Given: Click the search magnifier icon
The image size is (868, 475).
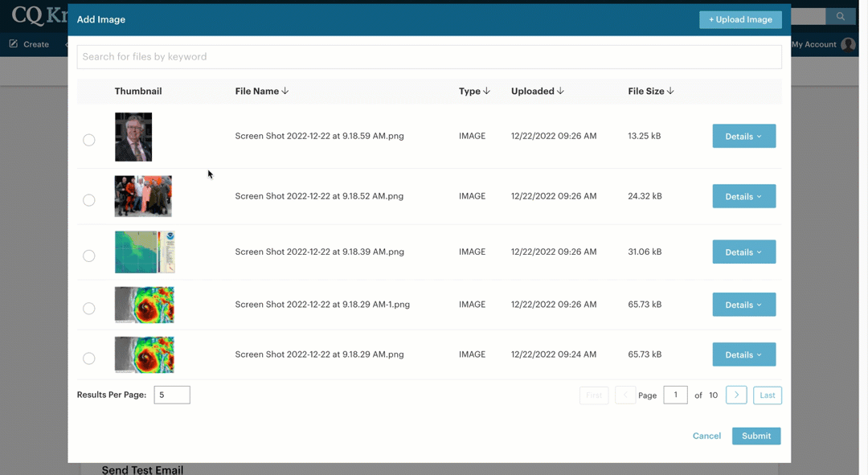Looking at the screenshot, I should 841,17.
